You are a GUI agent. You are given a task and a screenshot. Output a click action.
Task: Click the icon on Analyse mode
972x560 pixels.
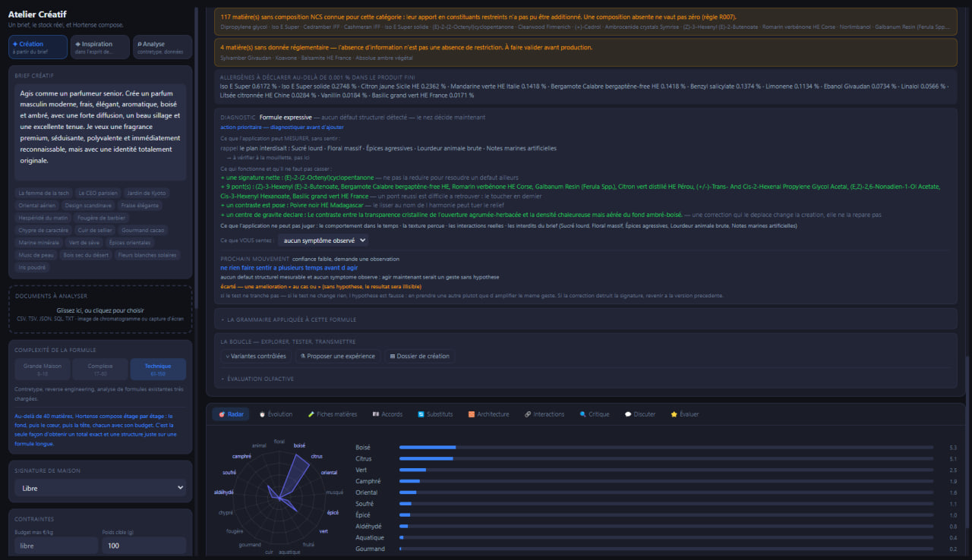click(140, 44)
